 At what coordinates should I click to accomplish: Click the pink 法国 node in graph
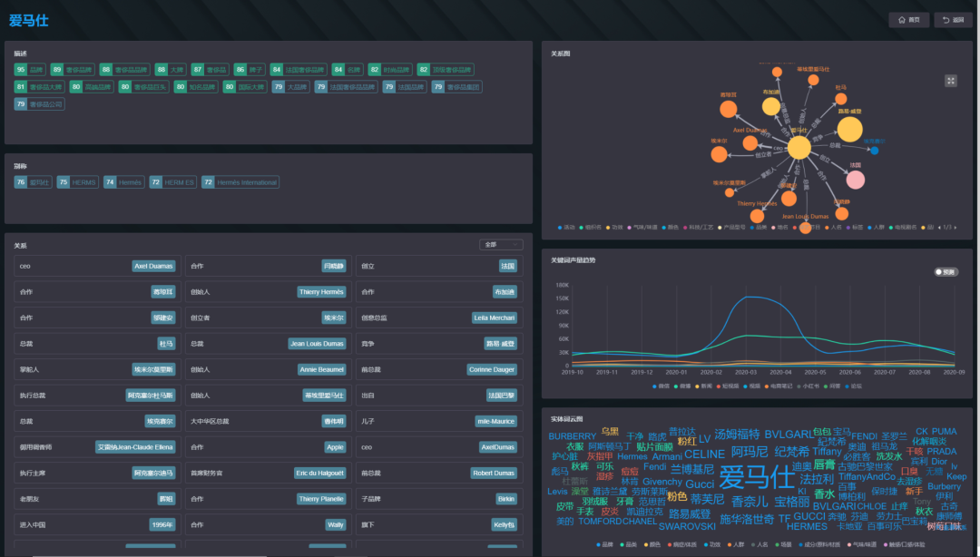(x=856, y=180)
